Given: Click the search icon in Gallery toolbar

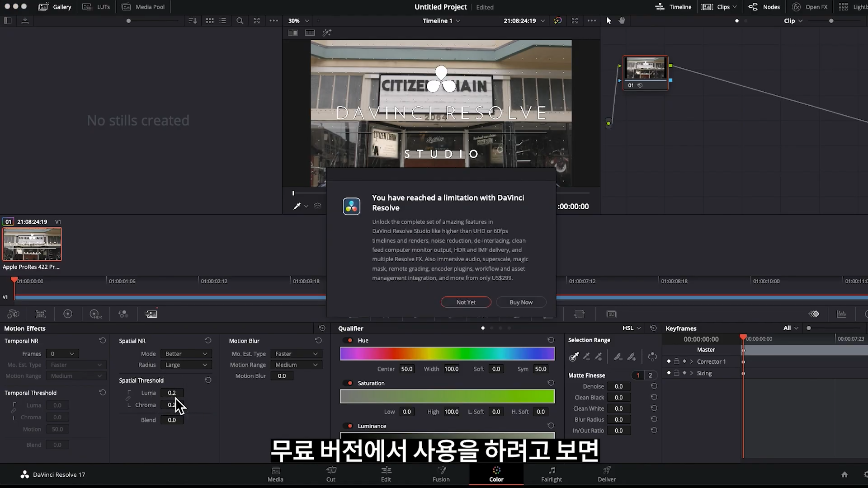Looking at the screenshot, I should (x=240, y=21).
